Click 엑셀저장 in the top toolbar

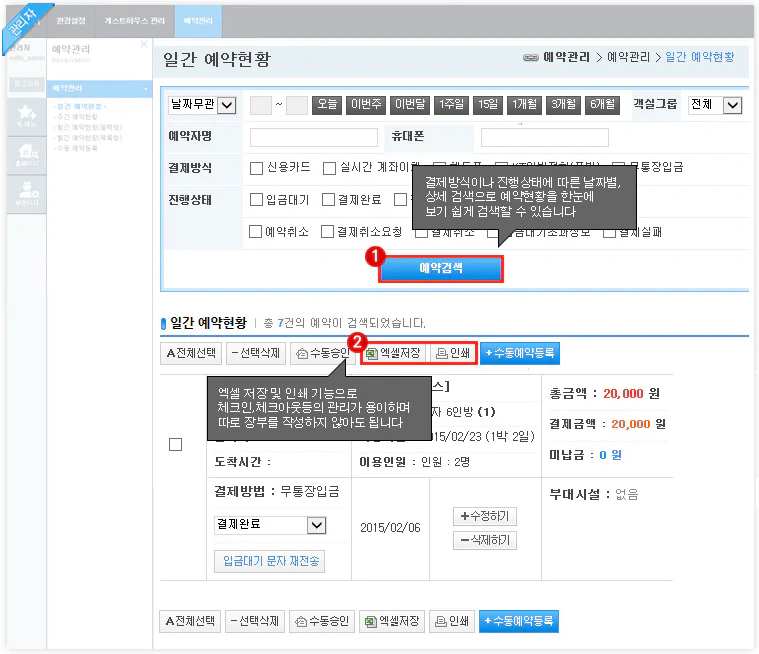pos(393,353)
